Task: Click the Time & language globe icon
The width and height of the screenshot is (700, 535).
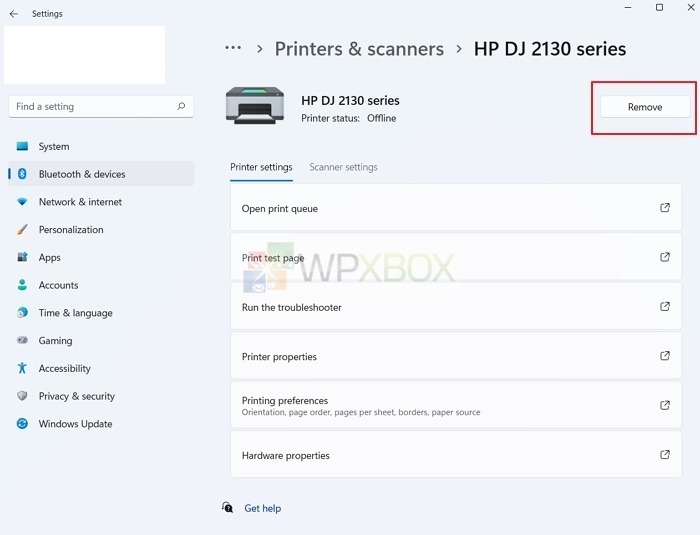Action: tap(22, 313)
